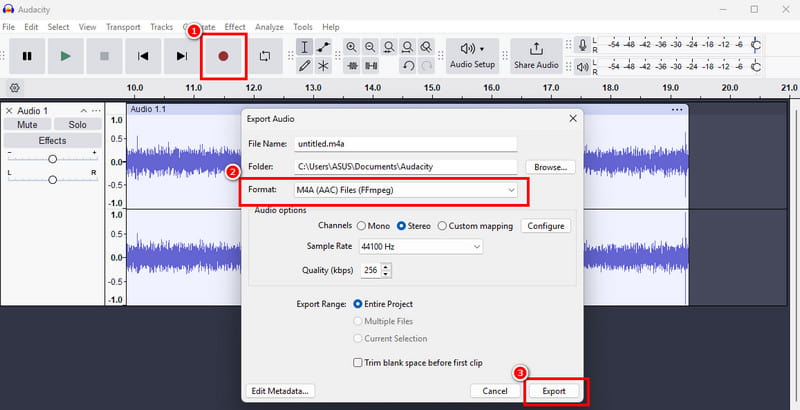
Task: Click the Undo arrow icon
Action: 408,66
